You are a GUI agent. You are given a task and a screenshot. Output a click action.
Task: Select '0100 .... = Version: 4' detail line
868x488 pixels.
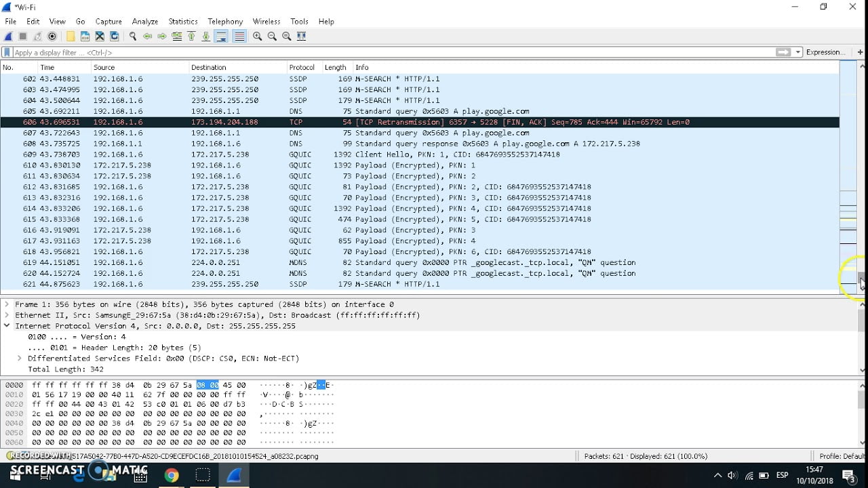click(x=77, y=337)
